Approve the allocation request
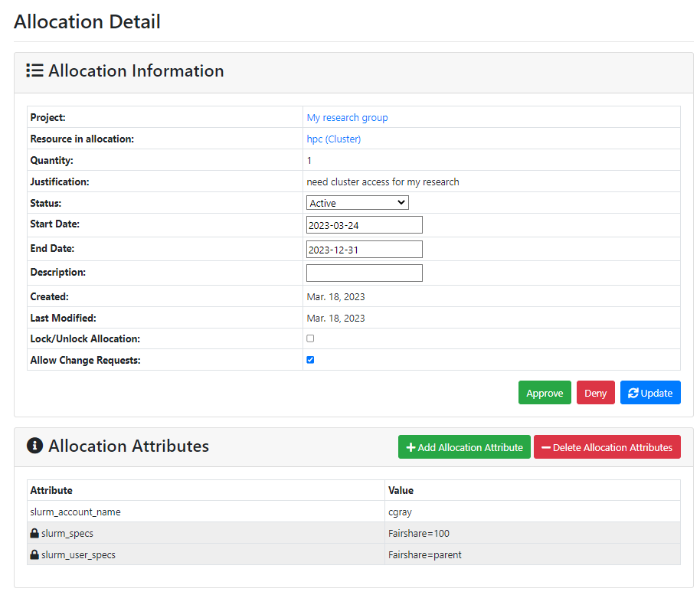 tap(545, 393)
